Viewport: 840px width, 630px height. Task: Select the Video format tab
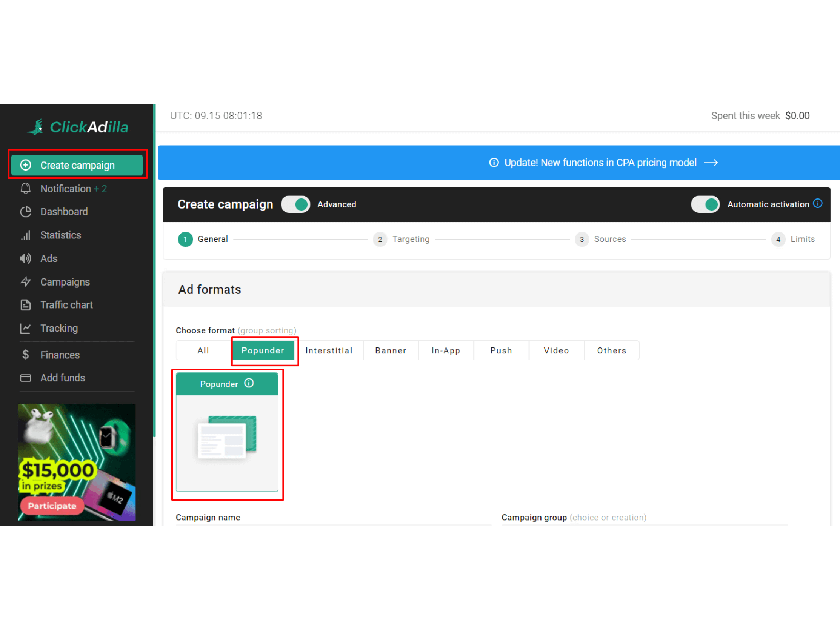coord(556,350)
